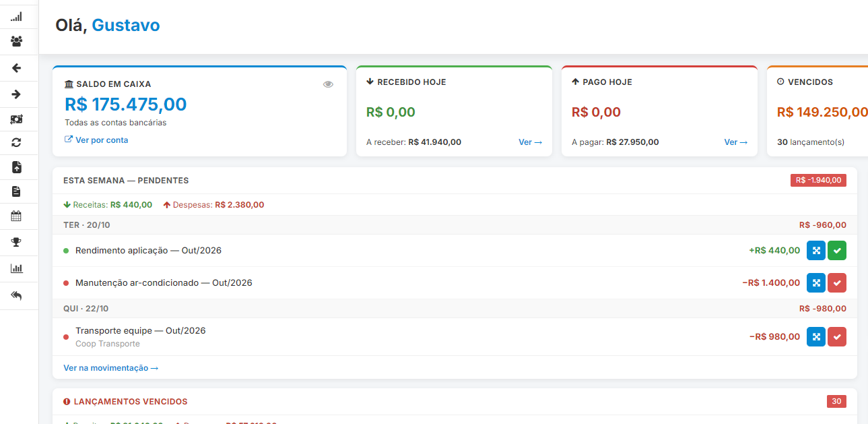Image resolution: width=868 pixels, height=424 pixels.
Task: Click warning icon beside Lançamentos Vencidos
Action: coord(67,402)
